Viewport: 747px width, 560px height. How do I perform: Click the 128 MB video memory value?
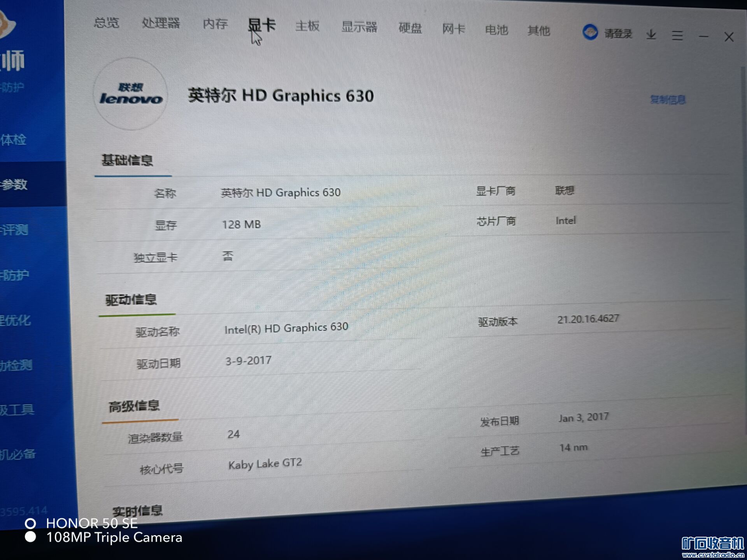tap(241, 224)
